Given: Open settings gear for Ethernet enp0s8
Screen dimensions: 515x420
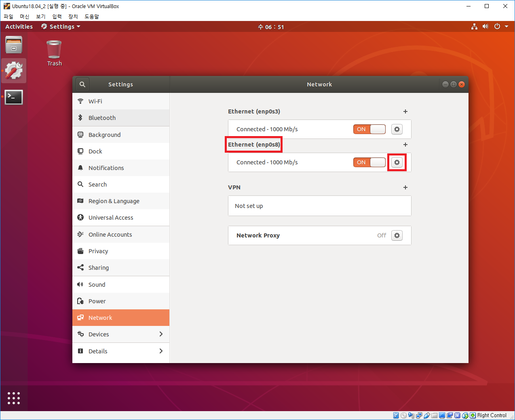Looking at the screenshot, I should [x=397, y=162].
